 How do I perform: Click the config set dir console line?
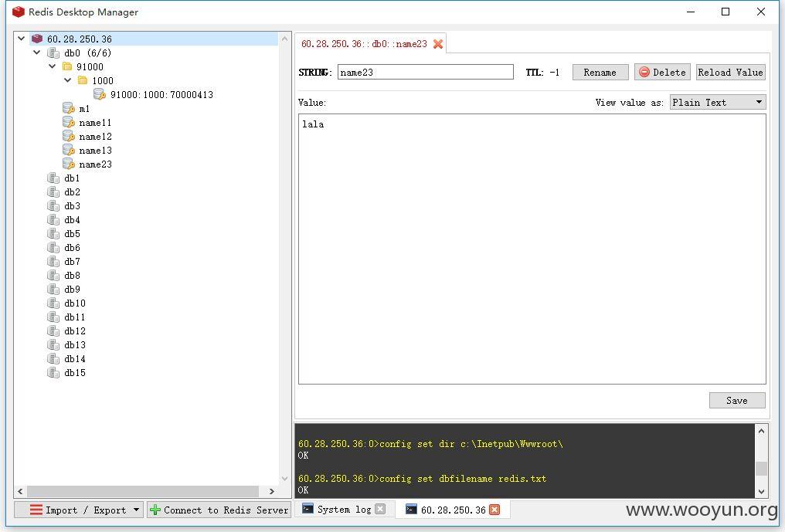pyautogui.click(x=430, y=444)
